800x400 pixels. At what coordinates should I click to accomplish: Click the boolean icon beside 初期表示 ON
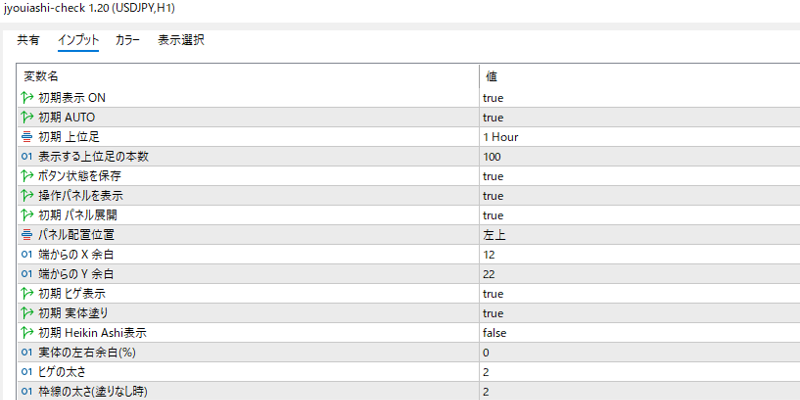click(x=27, y=97)
